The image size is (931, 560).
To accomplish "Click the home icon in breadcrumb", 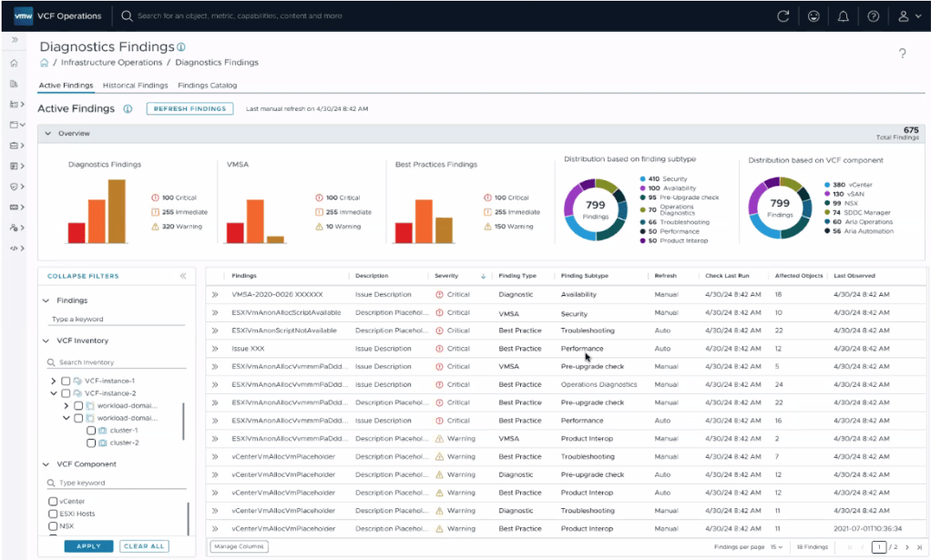I will (44, 63).
